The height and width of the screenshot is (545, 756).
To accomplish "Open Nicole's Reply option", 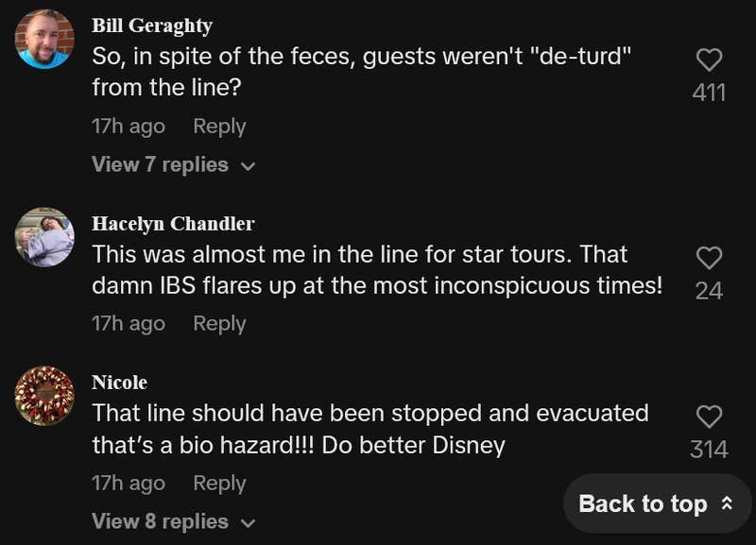I will pyautogui.click(x=219, y=483).
